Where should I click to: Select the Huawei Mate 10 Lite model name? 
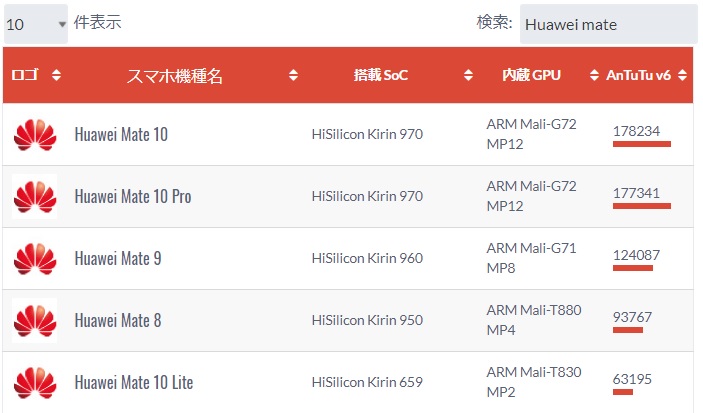click(x=134, y=382)
